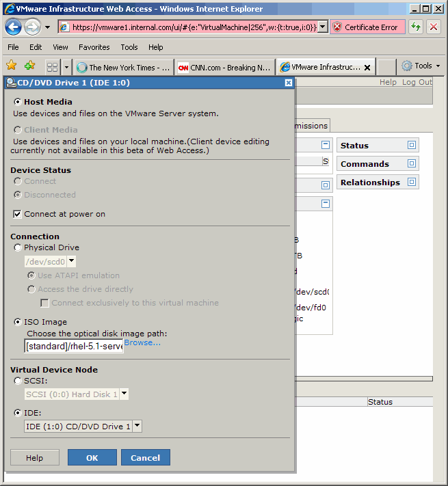Expand the browser address bar dropdown
This screenshot has width=448, height=486.
323,27
